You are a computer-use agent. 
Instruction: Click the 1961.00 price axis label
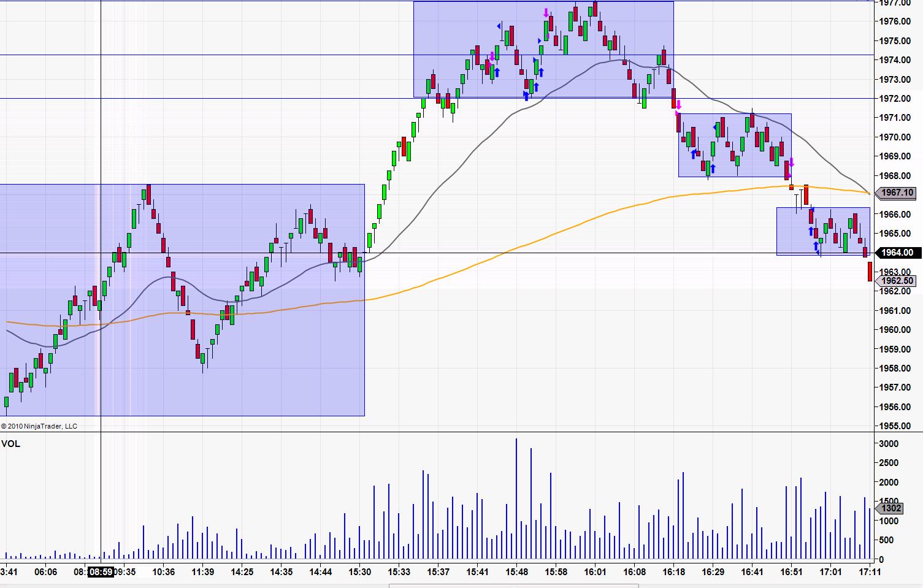click(895, 311)
